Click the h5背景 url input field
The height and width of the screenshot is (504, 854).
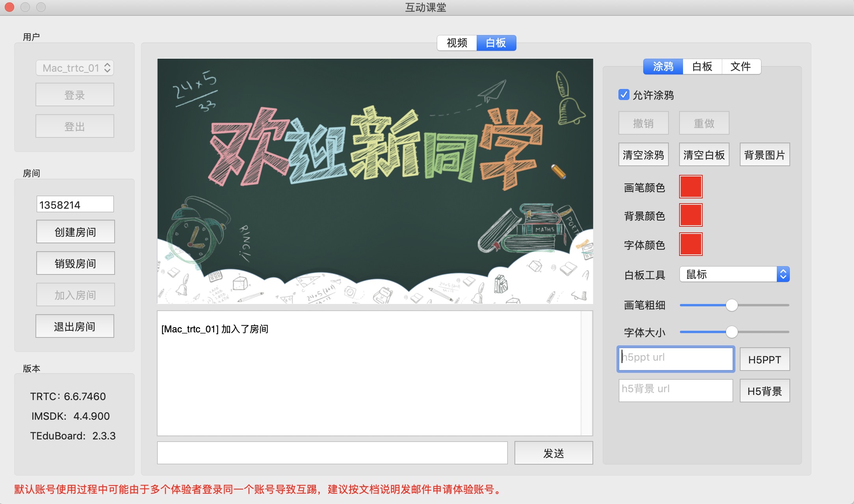(676, 390)
